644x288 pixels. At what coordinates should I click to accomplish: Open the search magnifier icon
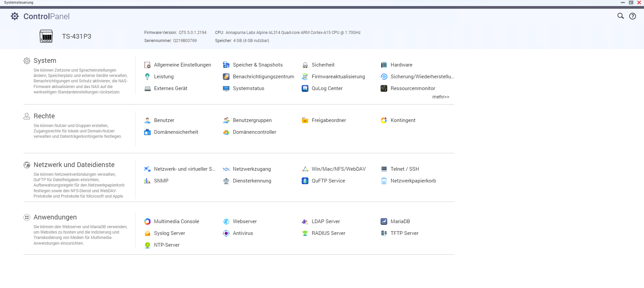(x=621, y=16)
